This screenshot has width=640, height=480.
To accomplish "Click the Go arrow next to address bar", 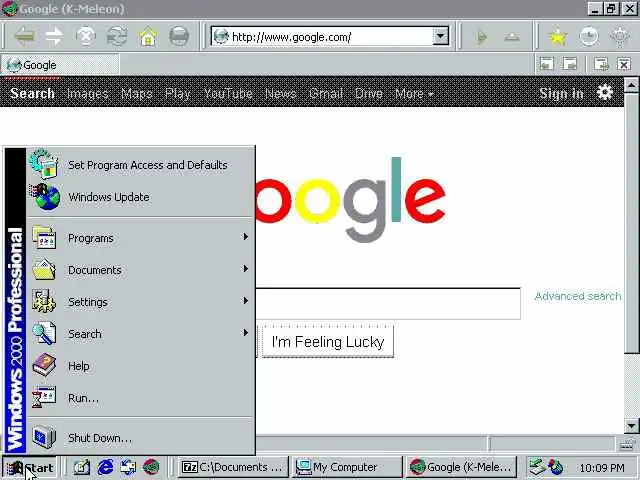I will (482, 37).
